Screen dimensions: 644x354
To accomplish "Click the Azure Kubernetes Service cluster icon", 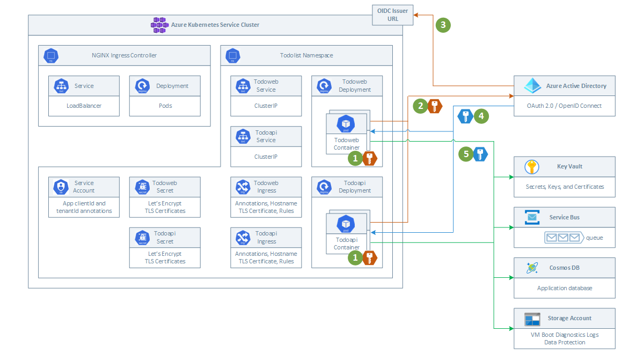I will point(159,25).
